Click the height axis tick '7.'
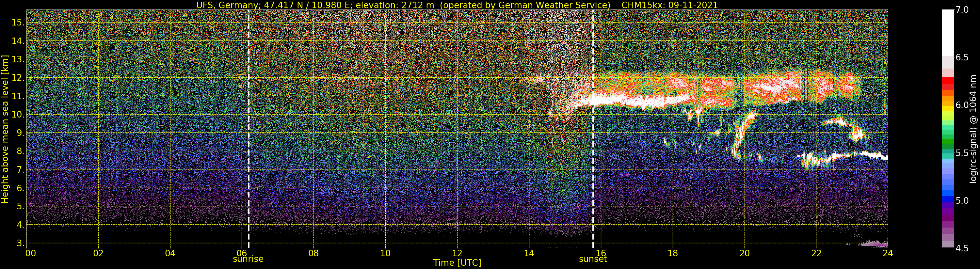The height and width of the screenshot is (269, 980). 21,170
